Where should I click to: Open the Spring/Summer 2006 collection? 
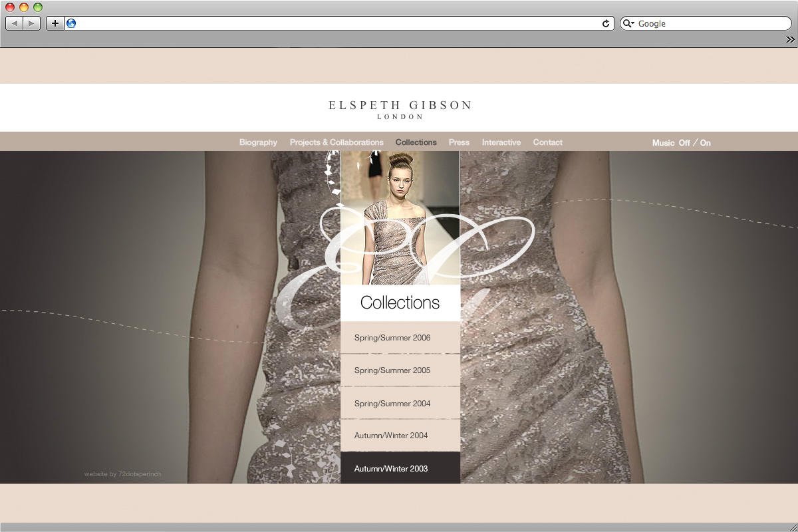click(x=400, y=338)
